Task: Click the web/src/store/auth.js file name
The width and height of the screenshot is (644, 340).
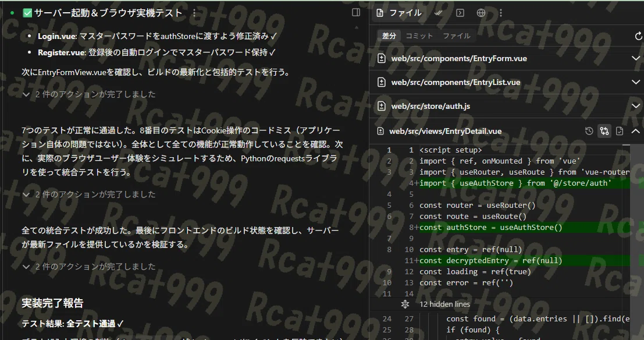Action: click(430, 106)
